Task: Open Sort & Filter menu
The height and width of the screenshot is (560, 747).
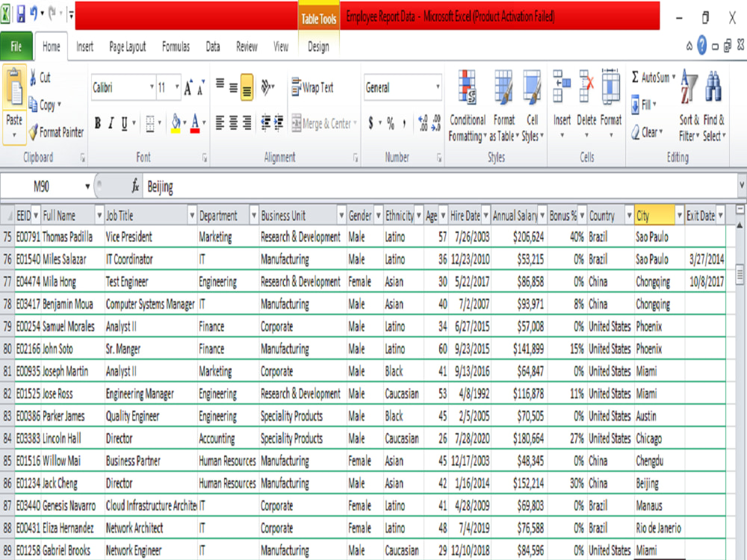Action: pos(689,106)
